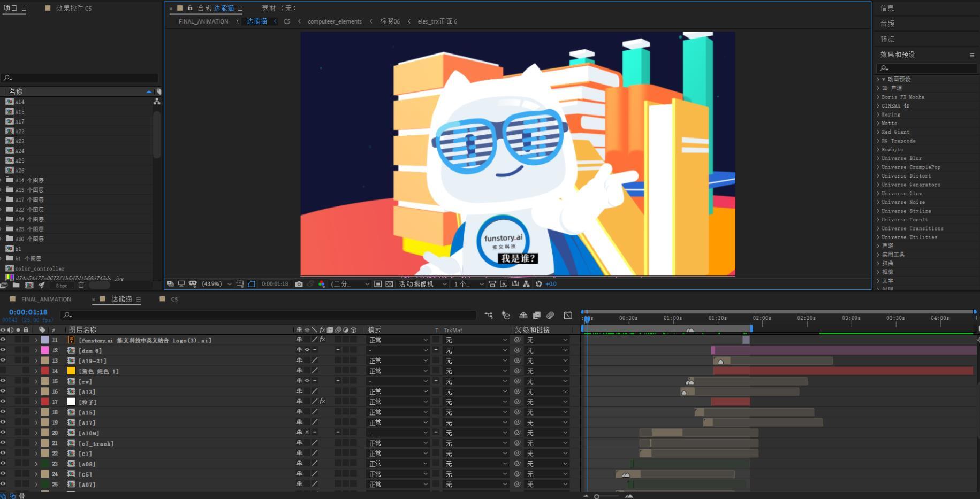Navigate to FINAL_ANIMATION in comp breadcrumb

(x=203, y=21)
